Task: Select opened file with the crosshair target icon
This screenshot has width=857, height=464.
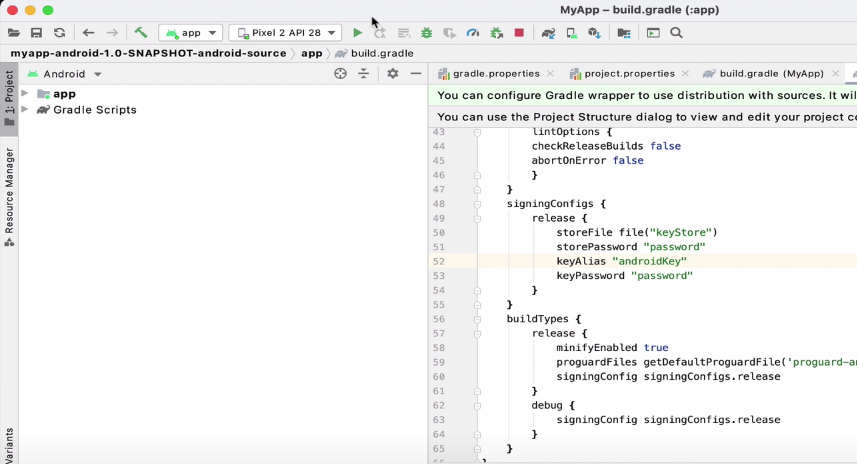Action: click(x=340, y=73)
